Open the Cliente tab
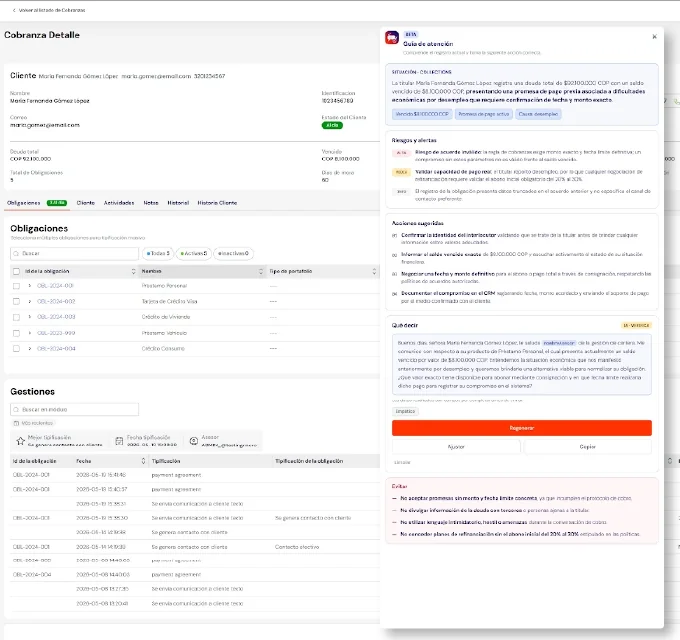 pyautogui.click(x=85, y=203)
